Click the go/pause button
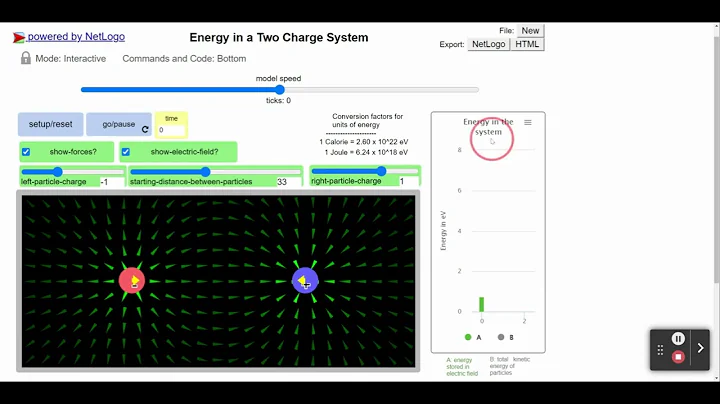The width and height of the screenshot is (720, 404). click(119, 124)
